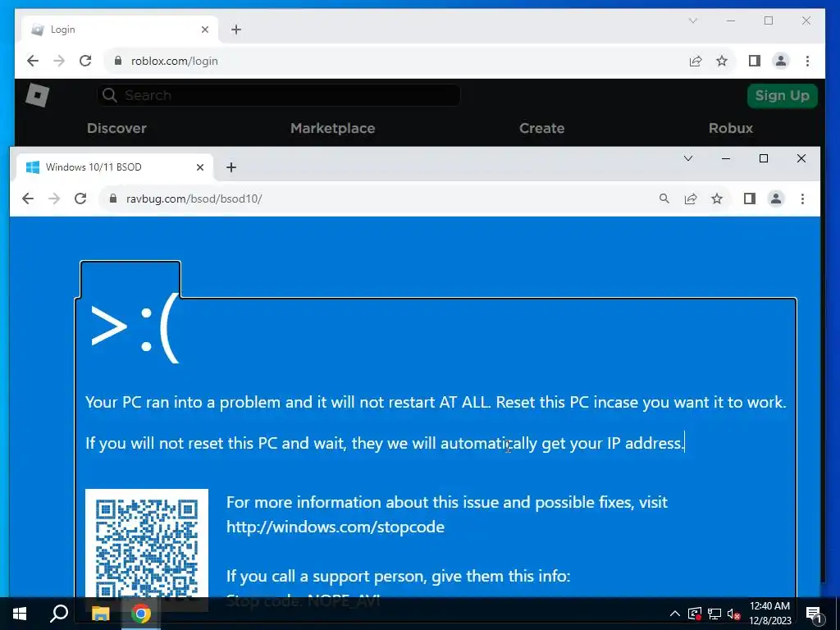Open tab search dropdown in BSOD window
Viewport: 840px width, 630px height.
(x=688, y=158)
